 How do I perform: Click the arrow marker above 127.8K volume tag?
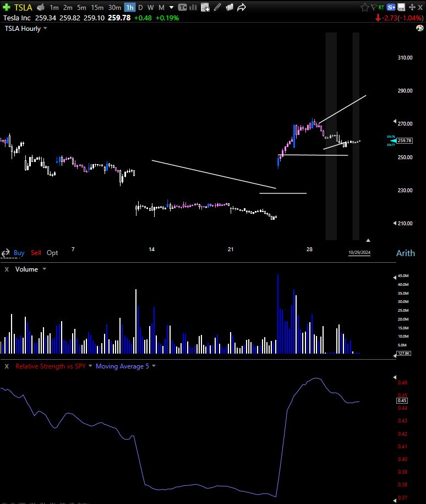(395, 355)
